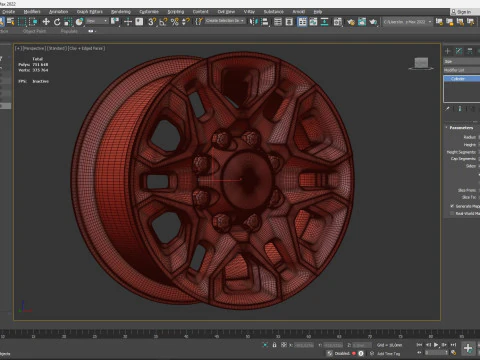
Task: Toggle 3D Snaps
Action: click(x=152, y=22)
